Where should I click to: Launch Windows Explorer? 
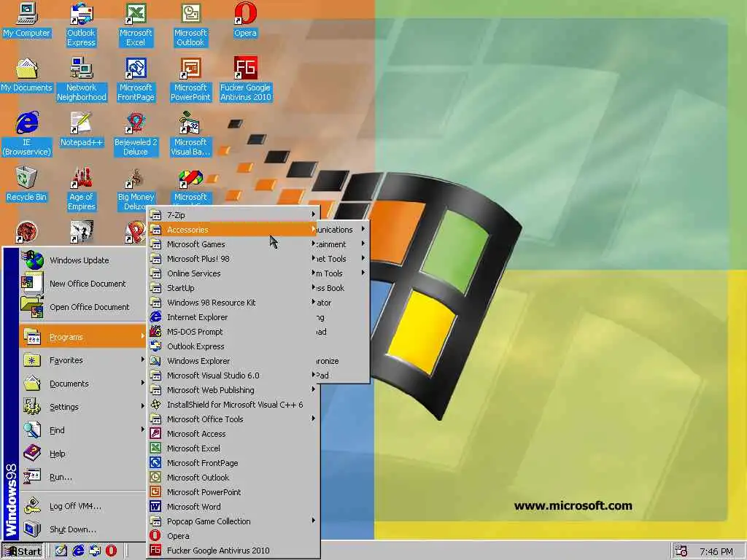(233, 361)
